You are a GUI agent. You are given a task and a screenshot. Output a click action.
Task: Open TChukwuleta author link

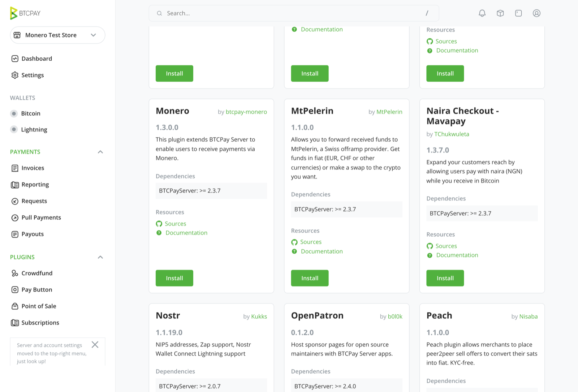coord(452,134)
